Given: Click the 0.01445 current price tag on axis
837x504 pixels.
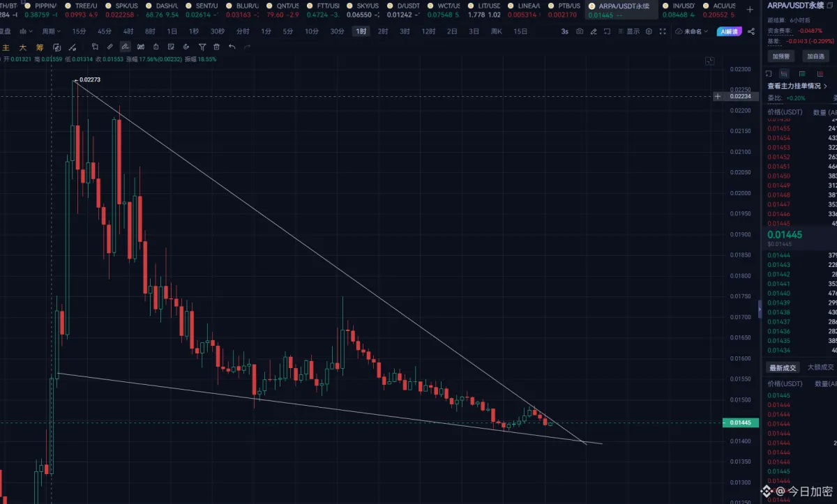Looking at the screenshot, I should (x=740, y=422).
